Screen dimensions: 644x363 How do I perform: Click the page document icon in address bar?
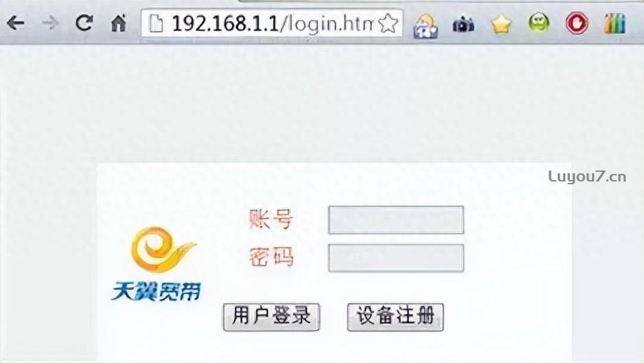coord(156,23)
